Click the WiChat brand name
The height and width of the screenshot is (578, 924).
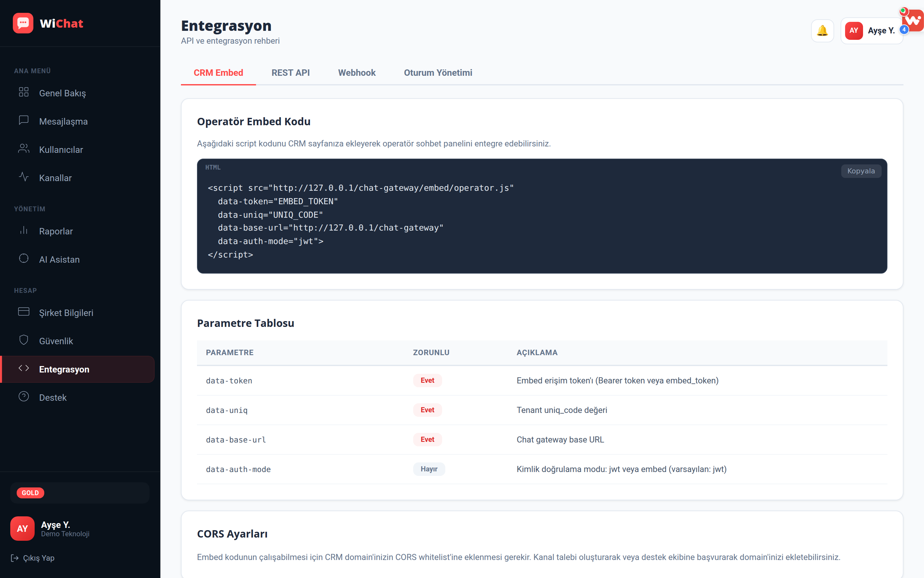click(61, 23)
